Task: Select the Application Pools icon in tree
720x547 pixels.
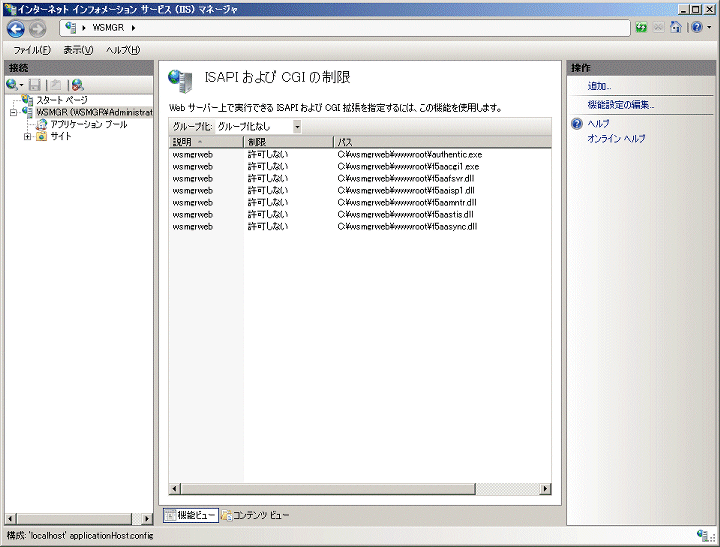Action: (42, 124)
